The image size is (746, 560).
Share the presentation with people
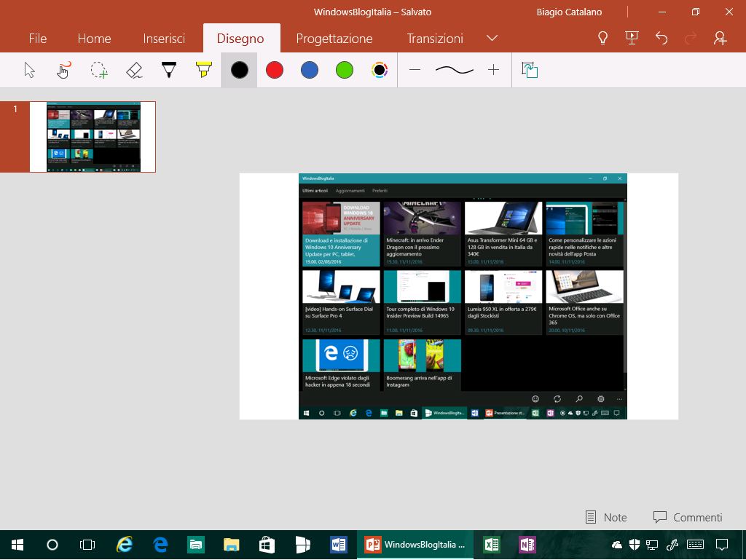coord(721,38)
